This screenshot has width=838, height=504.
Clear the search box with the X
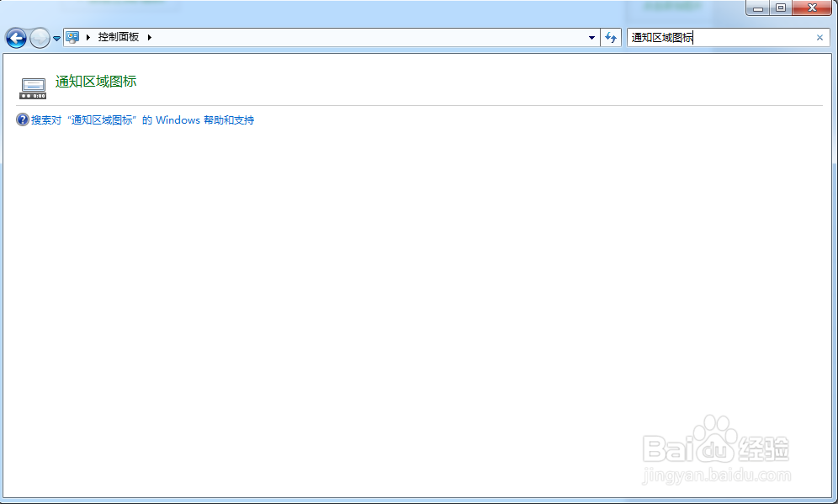point(819,37)
